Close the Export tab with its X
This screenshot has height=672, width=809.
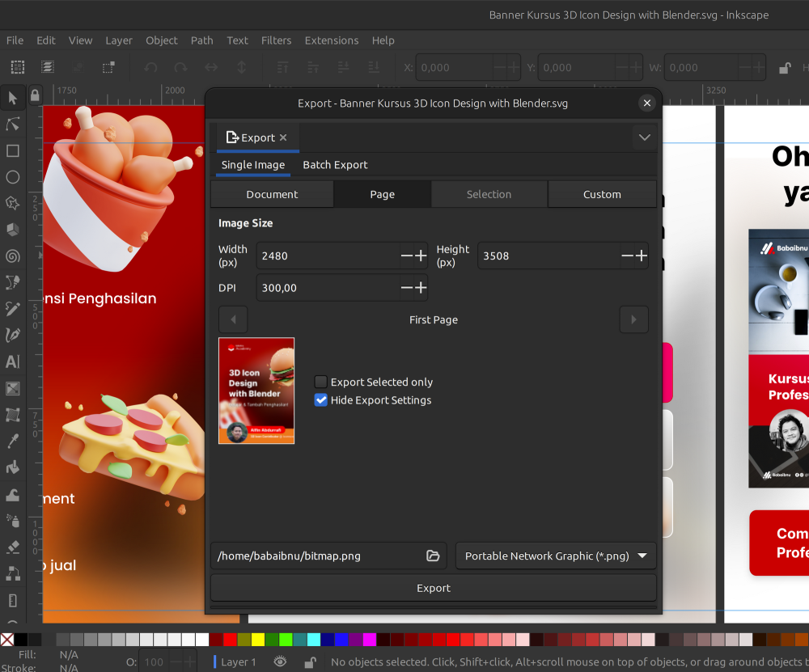point(283,137)
